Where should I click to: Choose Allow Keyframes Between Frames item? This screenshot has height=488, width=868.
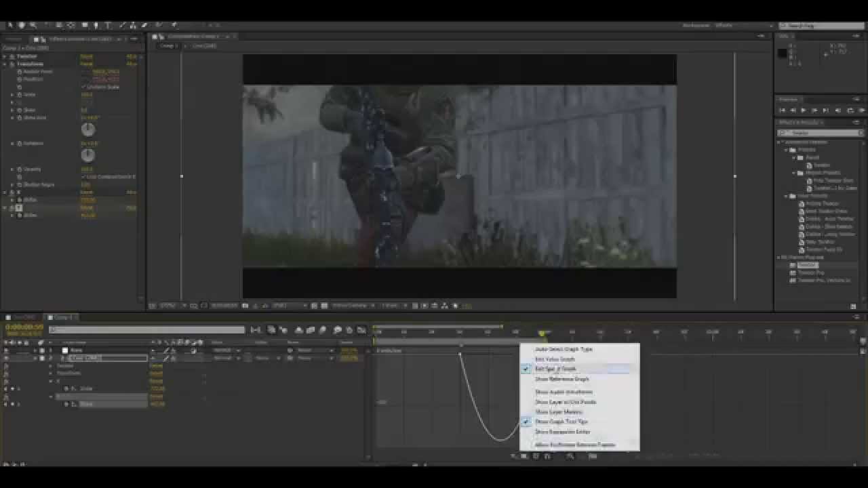pyautogui.click(x=576, y=445)
